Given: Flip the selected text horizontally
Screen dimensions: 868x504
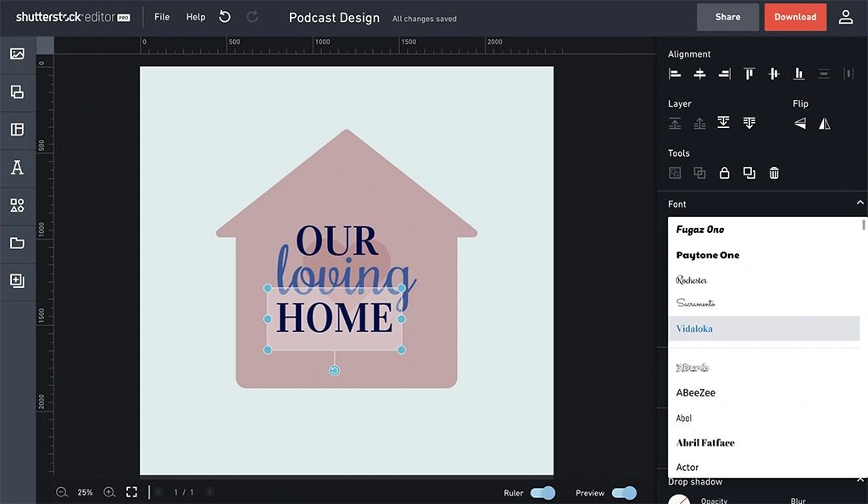Looking at the screenshot, I should [824, 123].
